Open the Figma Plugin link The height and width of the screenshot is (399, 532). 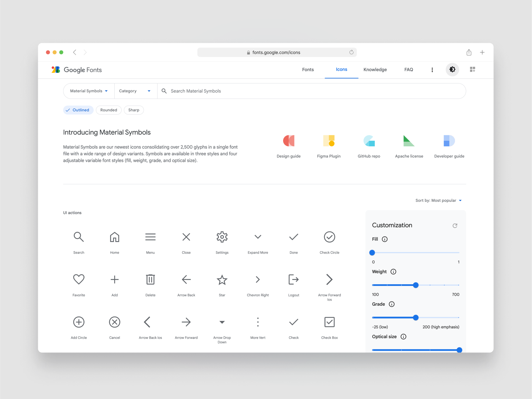pyautogui.click(x=329, y=146)
